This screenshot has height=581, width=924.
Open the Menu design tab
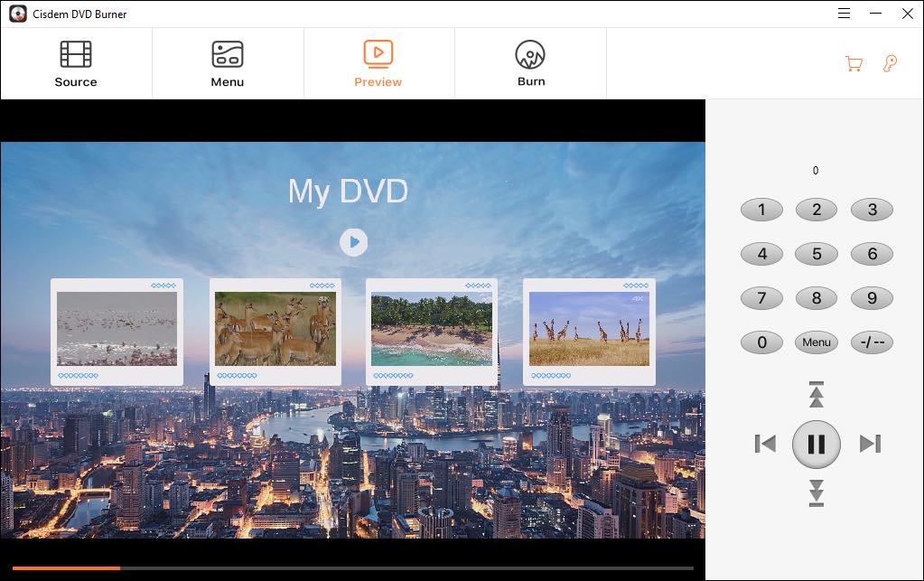pyautogui.click(x=227, y=61)
